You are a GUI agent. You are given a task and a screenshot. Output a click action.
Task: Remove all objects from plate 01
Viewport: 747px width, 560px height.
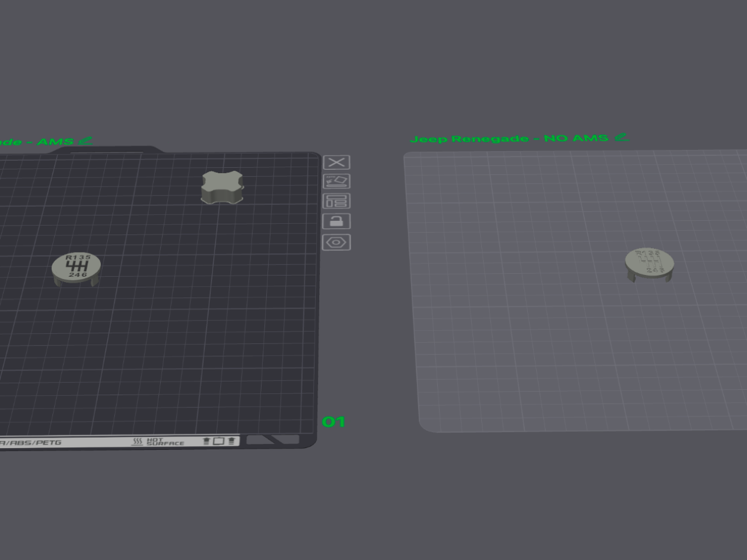[337, 163]
